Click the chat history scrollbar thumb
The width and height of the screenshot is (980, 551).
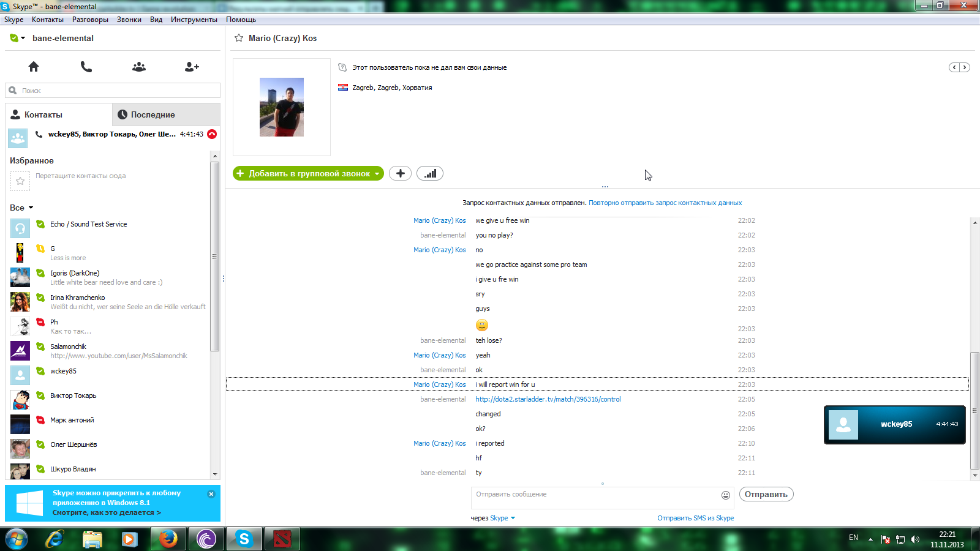[x=974, y=411]
